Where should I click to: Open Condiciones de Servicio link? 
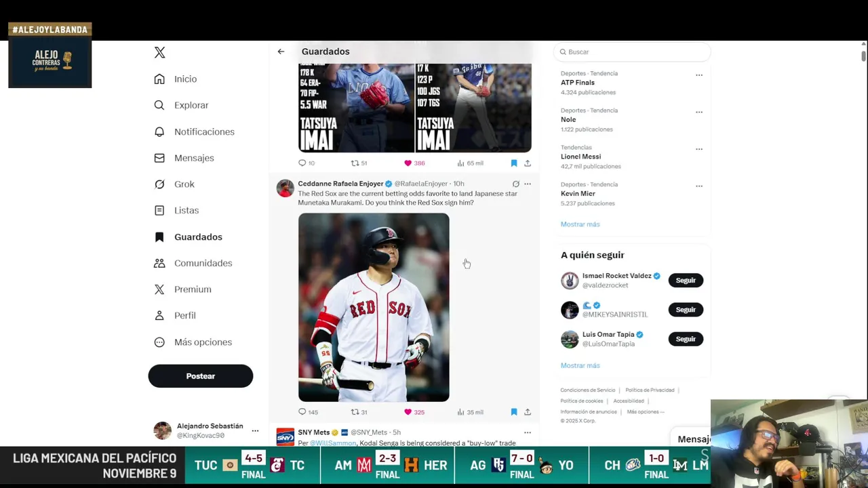(588, 390)
